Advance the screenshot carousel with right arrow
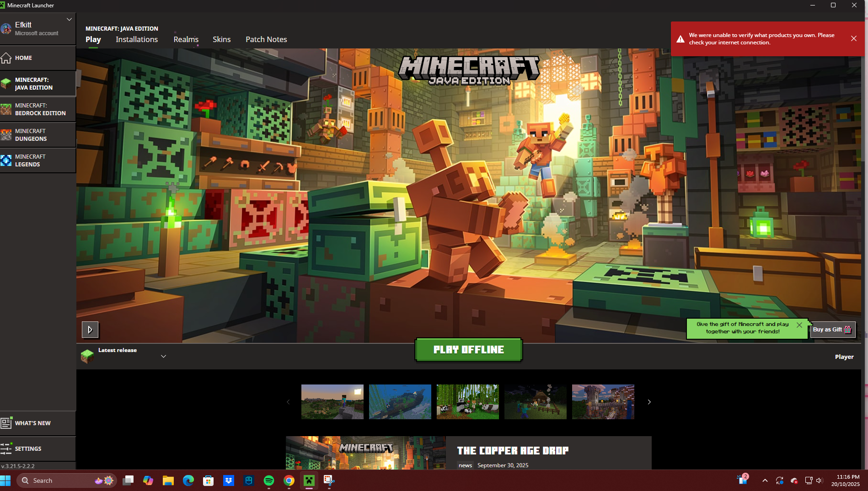This screenshot has height=491, width=868. (x=648, y=402)
